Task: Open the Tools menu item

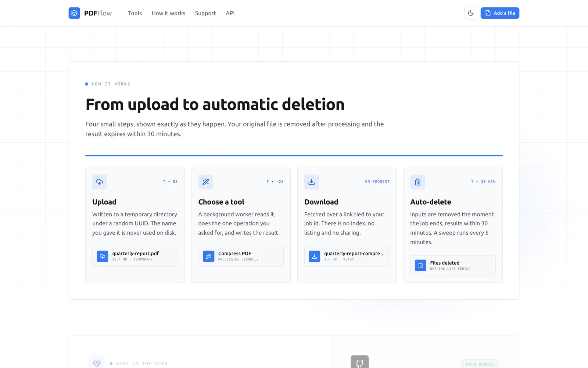Action: click(135, 13)
